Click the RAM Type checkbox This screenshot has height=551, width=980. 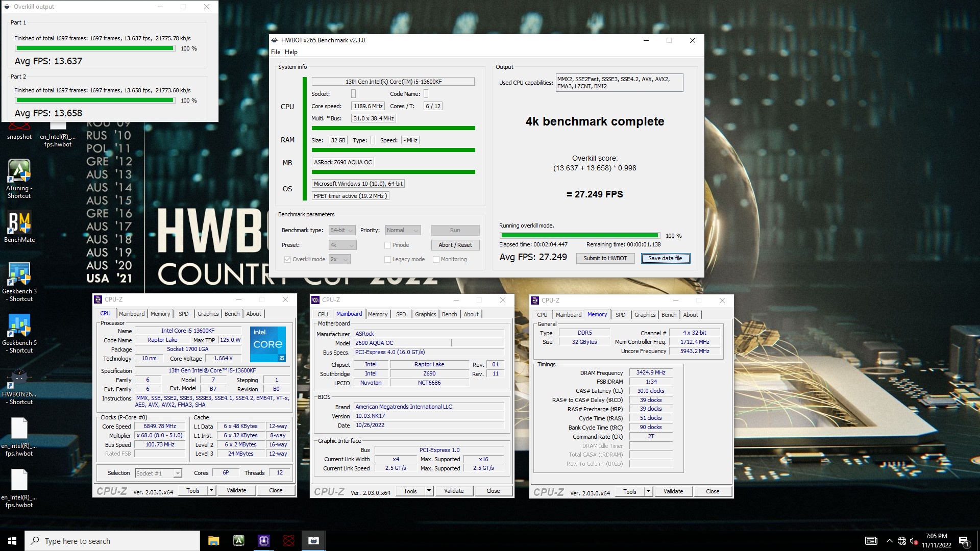point(373,140)
